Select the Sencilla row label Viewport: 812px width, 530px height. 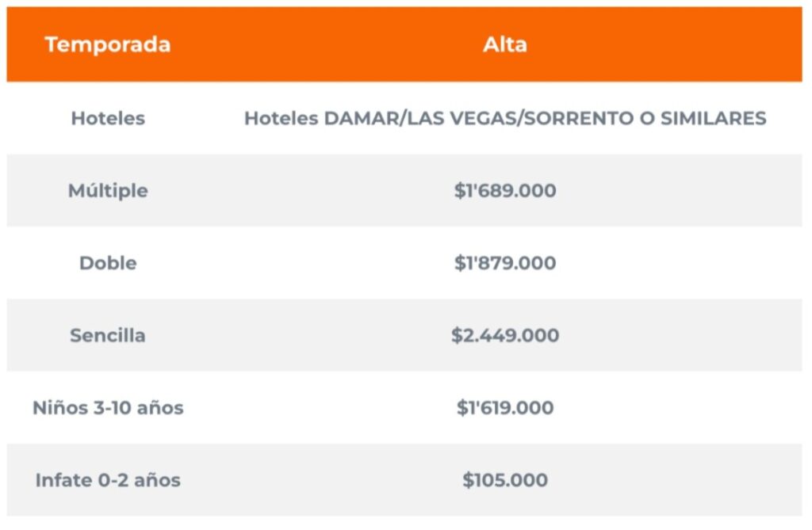pos(108,335)
